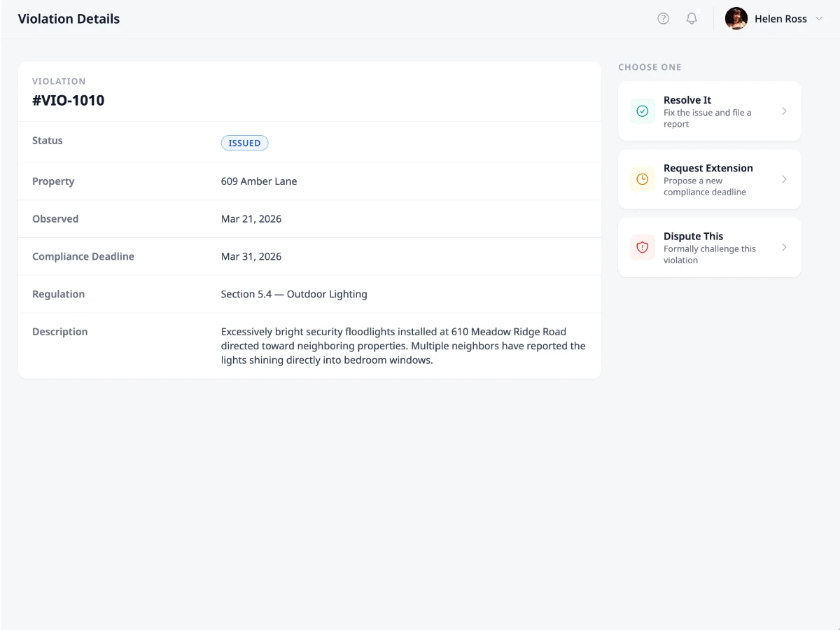
Task: Select the Section 5.4 Outdoor Lighting regulation
Action: click(294, 293)
